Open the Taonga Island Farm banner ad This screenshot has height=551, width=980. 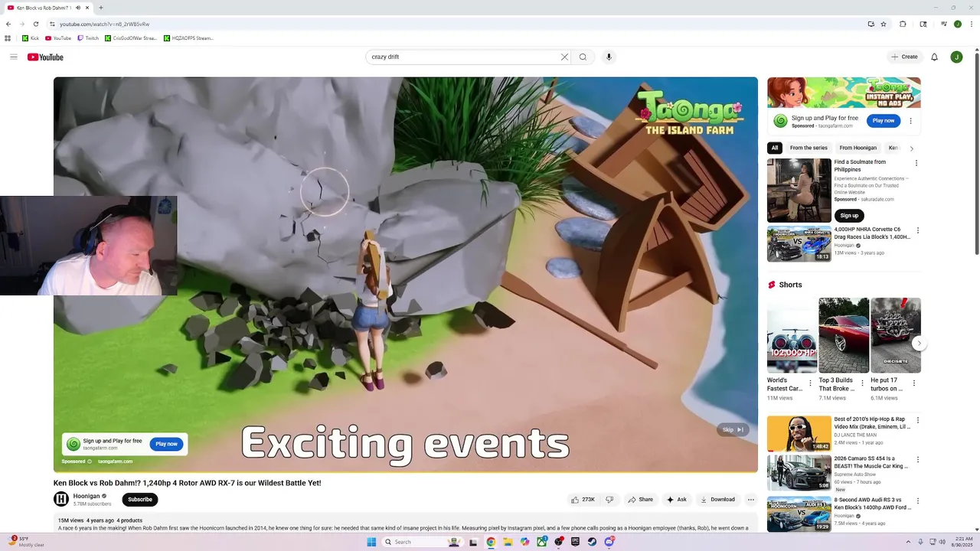pos(844,93)
